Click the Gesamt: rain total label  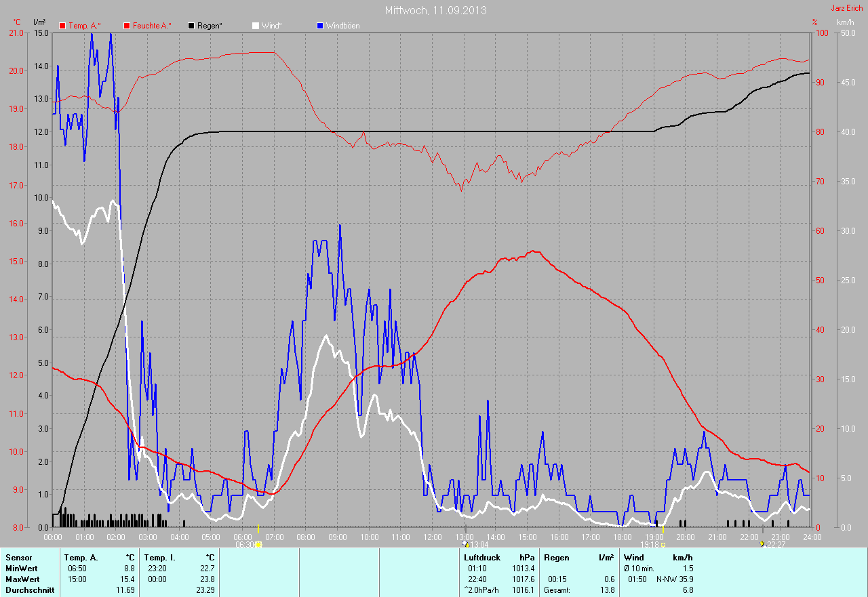tap(557, 590)
